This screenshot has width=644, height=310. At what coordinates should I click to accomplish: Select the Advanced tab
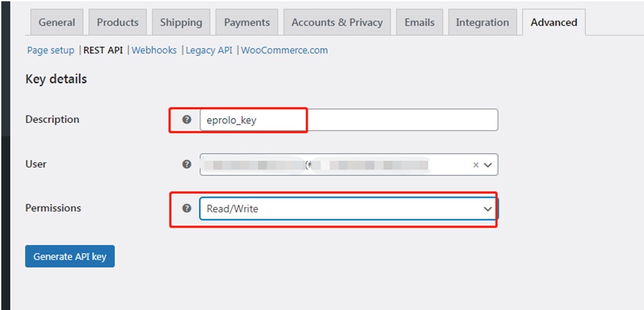[x=554, y=22]
